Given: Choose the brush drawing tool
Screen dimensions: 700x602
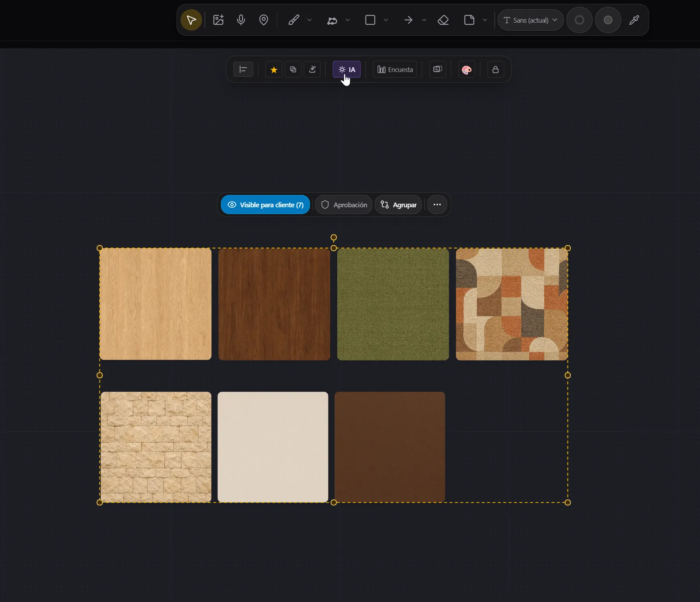Looking at the screenshot, I should coord(294,20).
